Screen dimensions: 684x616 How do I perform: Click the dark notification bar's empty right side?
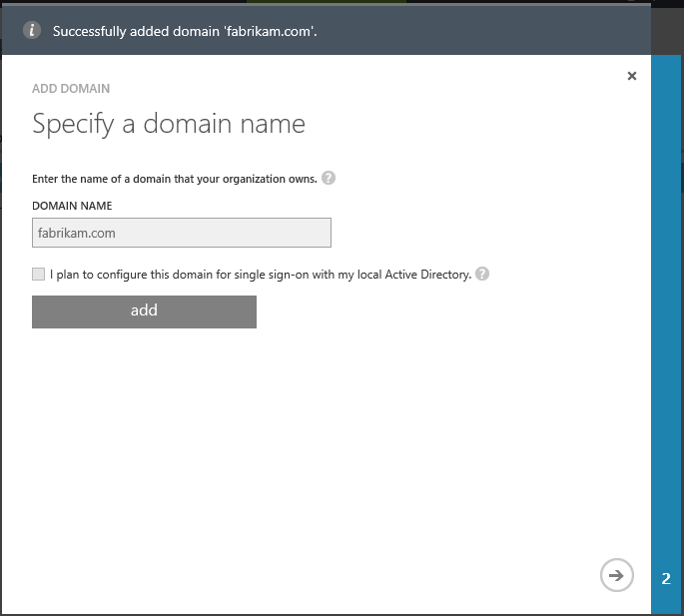click(x=499, y=31)
